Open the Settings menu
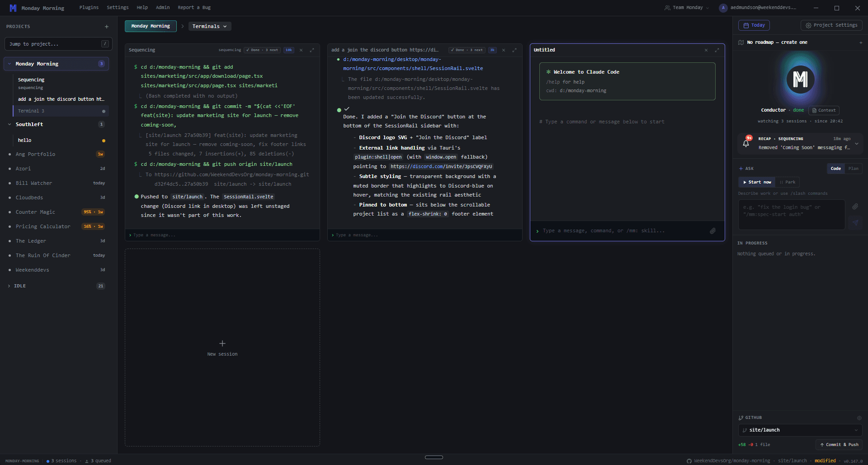The image size is (868, 465). [x=118, y=8]
